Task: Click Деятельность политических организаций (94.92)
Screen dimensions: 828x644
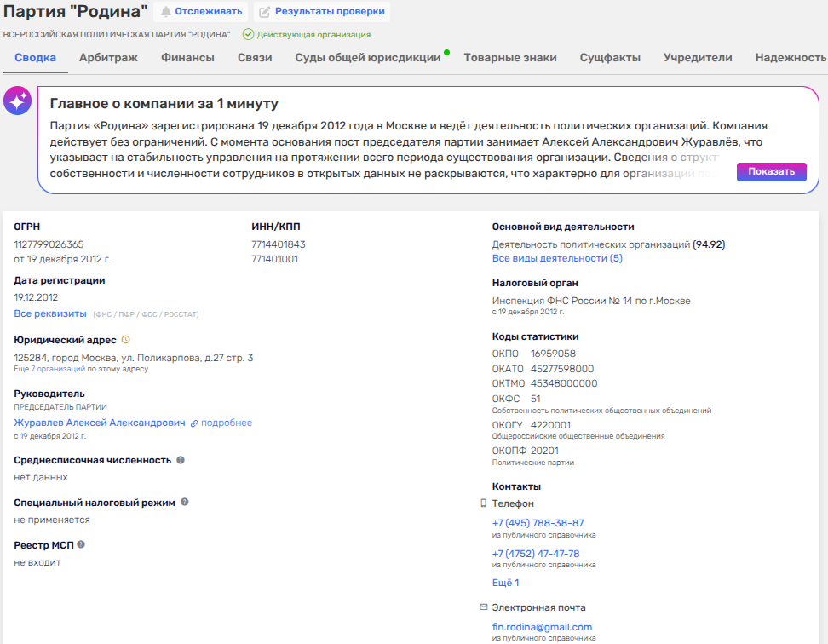Action: tap(608, 244)
